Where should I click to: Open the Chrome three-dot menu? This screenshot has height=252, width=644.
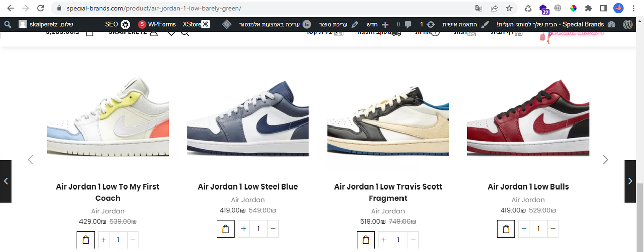(635, 8)
